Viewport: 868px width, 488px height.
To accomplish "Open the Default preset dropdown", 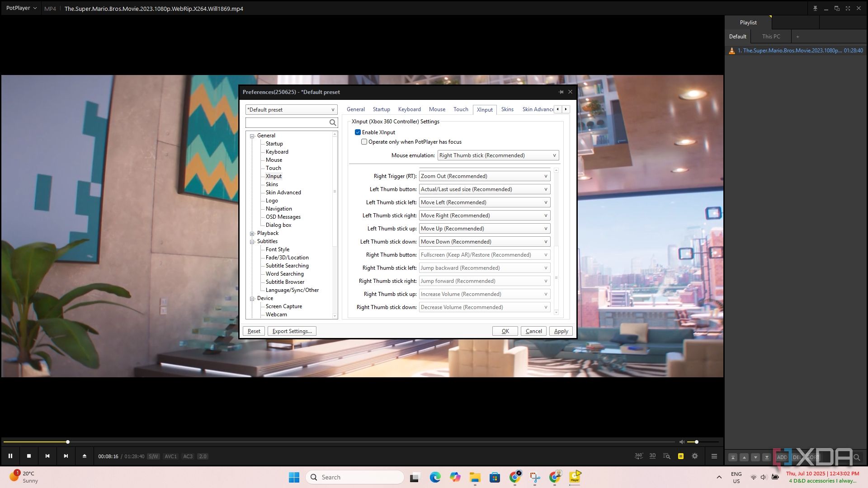I will coord(291,109).
